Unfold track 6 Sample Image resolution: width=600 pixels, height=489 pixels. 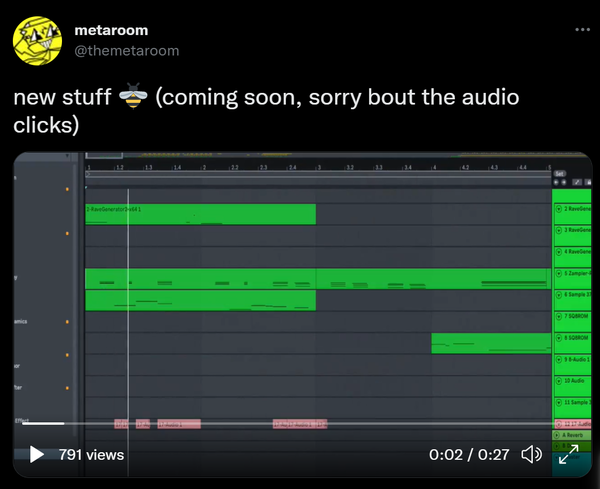(559, 295)
